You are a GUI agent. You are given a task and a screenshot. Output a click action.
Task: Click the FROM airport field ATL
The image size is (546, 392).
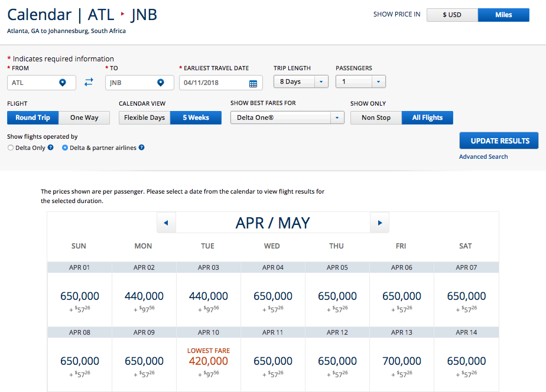pyautogui.click(x=41, y=83)
